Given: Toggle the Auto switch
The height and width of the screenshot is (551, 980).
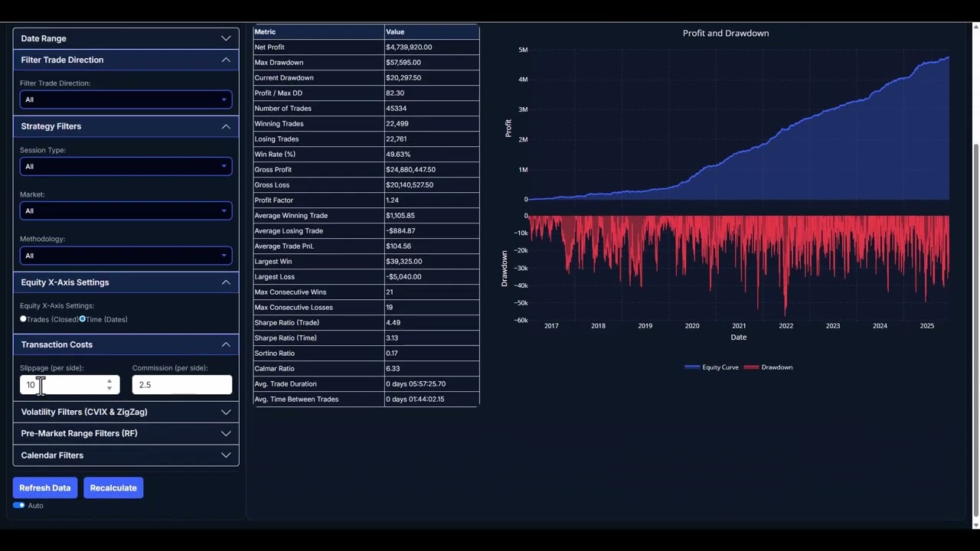Looking at the screenshot, I should pyautogui.click(x=19, y=505).
